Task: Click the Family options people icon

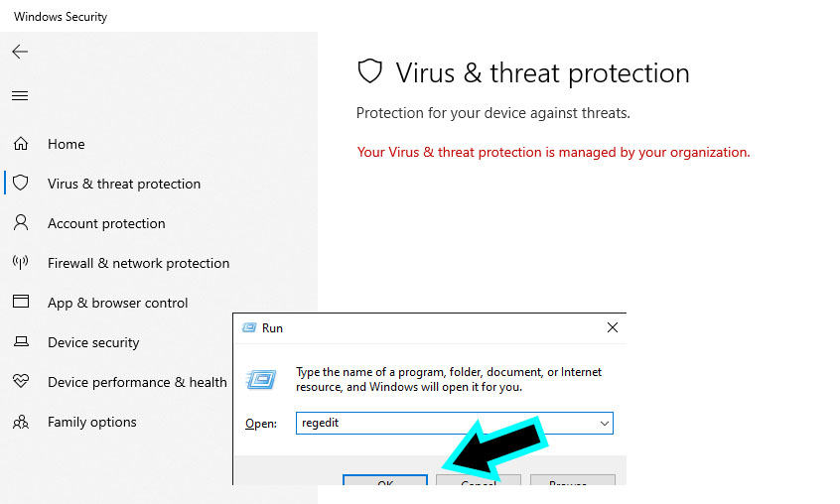Action: click(x=20, y=422)
